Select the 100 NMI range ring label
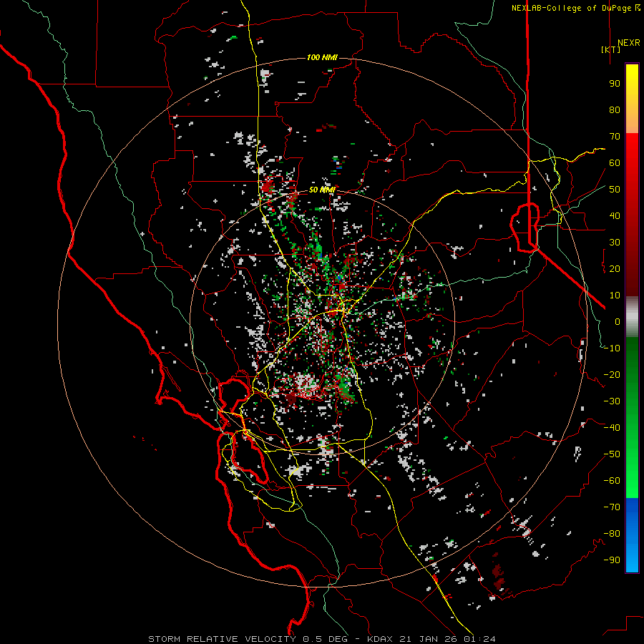This screenshot has height=644, width=644. pos(323,57)
